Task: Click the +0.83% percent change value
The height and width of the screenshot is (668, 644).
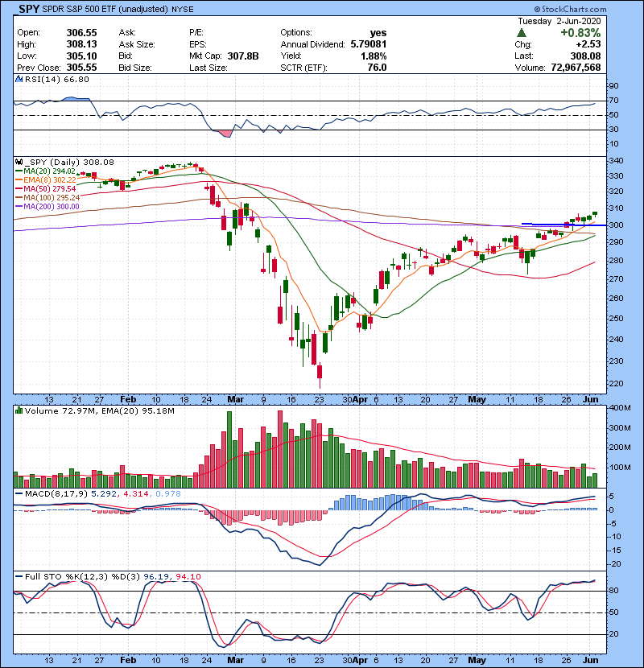Action: [580, 33]
